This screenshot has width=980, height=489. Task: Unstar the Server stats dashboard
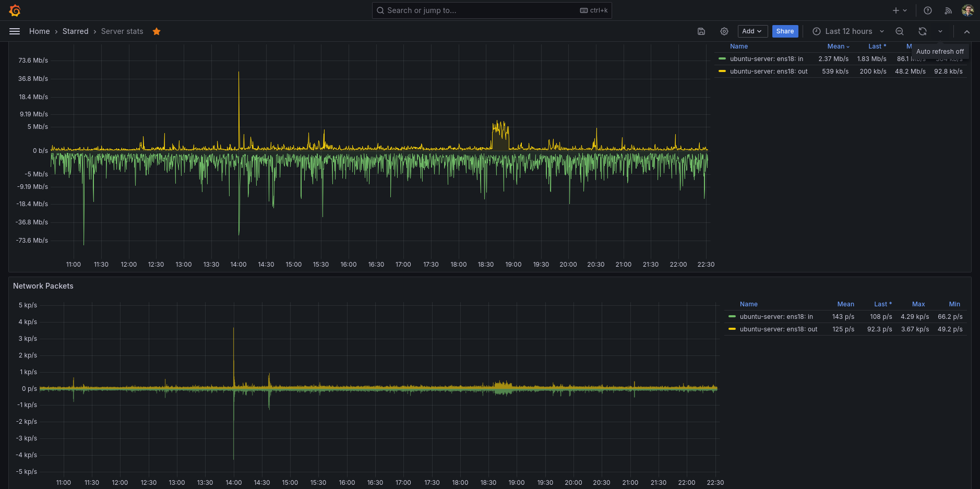[157, 31]
